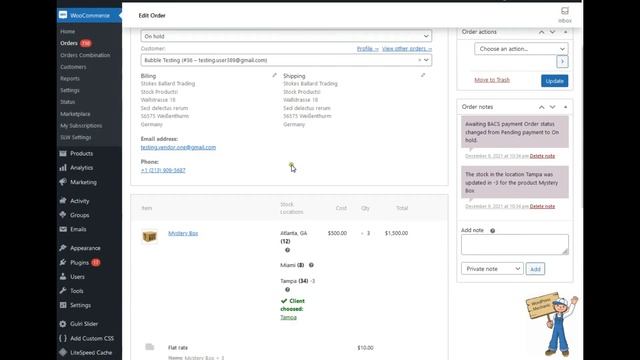Open the On hold order status dropdown
Screen dimensions: 640x360
[286, 36]
